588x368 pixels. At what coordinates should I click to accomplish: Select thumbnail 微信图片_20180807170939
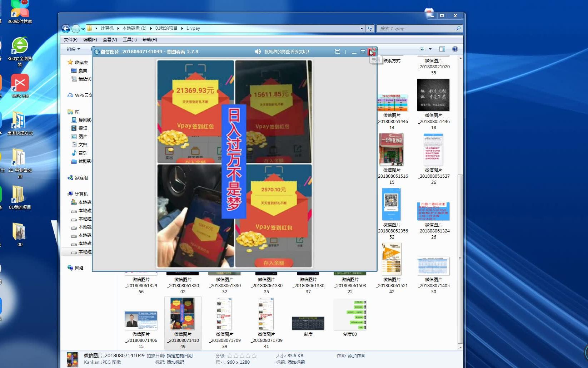tap(224, 314)
